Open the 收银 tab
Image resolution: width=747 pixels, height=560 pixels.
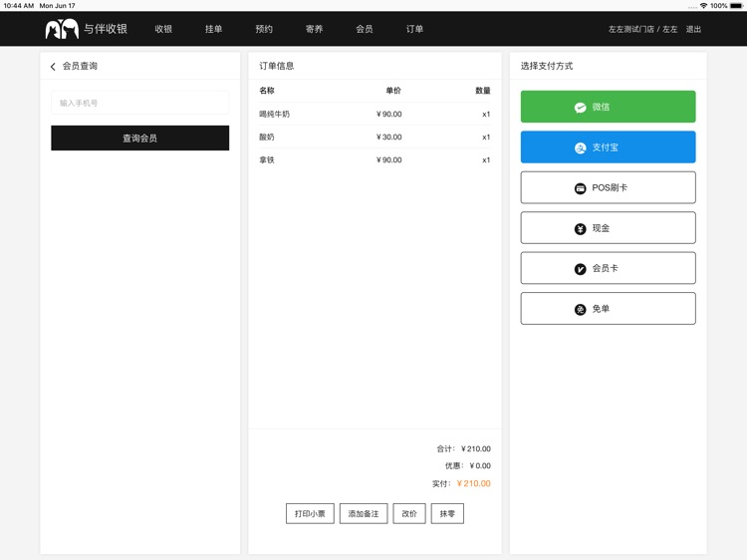tap(163, 29)
